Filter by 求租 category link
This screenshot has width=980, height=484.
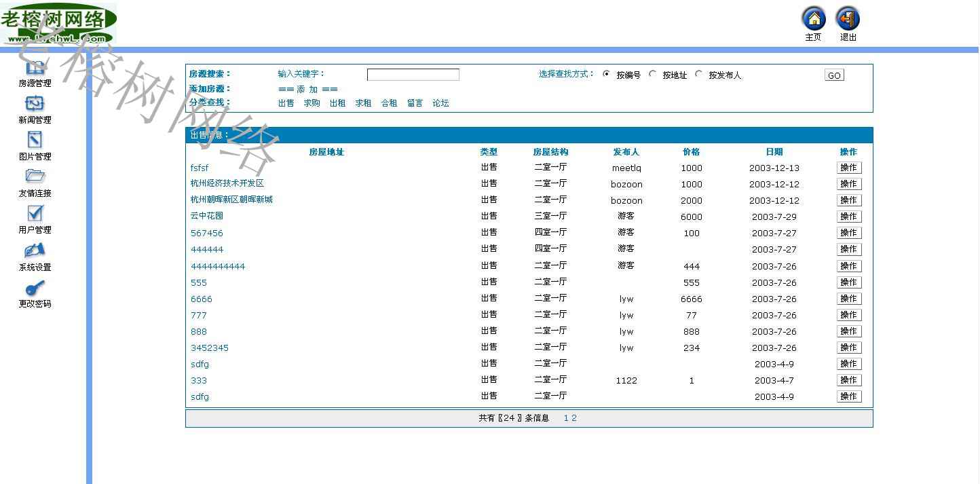click(x=364, y=103)
